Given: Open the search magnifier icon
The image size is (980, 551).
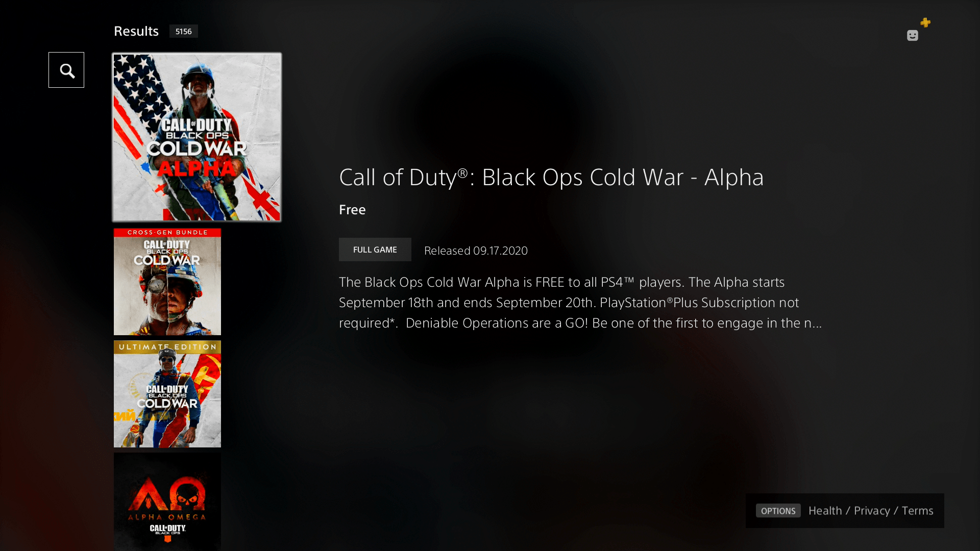Looking at the screenshot, I should (x=66, y=70).
